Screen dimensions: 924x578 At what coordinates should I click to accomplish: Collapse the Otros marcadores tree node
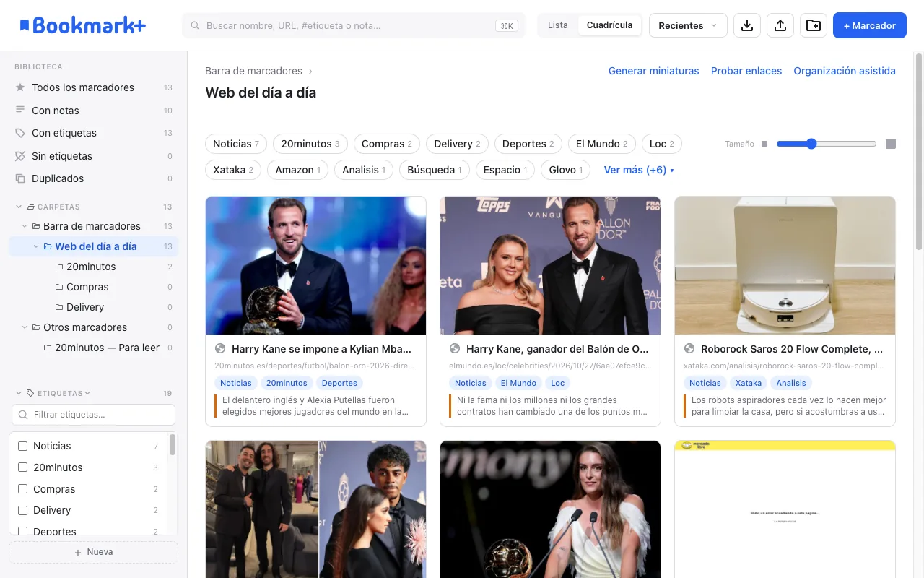[25, 327]
